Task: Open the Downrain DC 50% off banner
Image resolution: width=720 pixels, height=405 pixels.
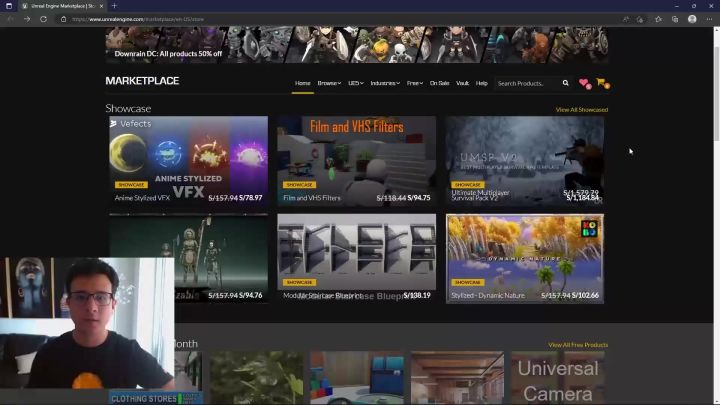Action: click(357, 45)
